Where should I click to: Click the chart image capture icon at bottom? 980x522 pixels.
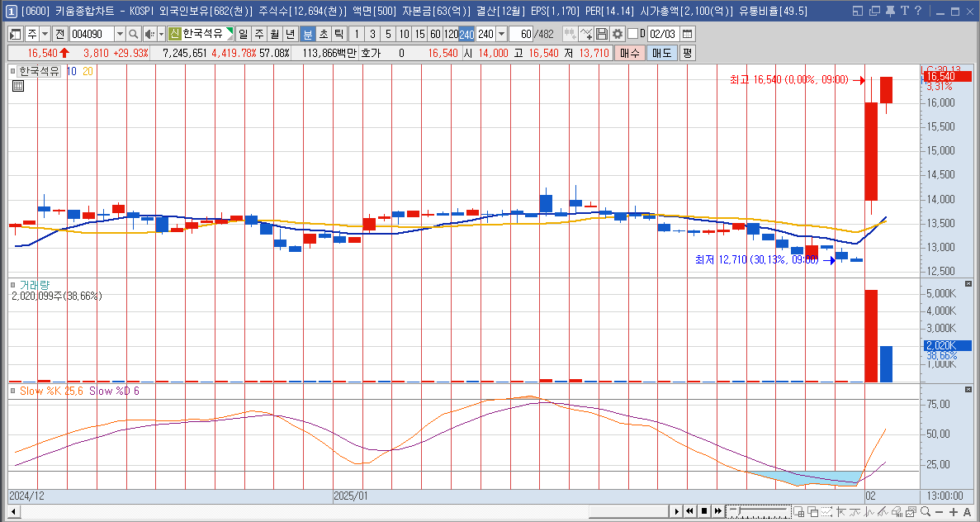coord(911,512)
